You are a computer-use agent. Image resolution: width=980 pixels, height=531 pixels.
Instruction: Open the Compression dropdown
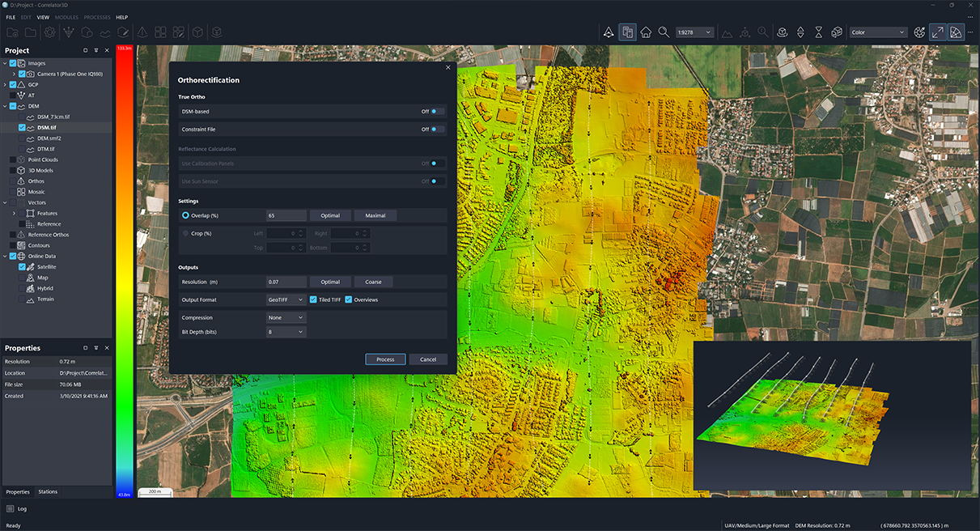[285, 317]
